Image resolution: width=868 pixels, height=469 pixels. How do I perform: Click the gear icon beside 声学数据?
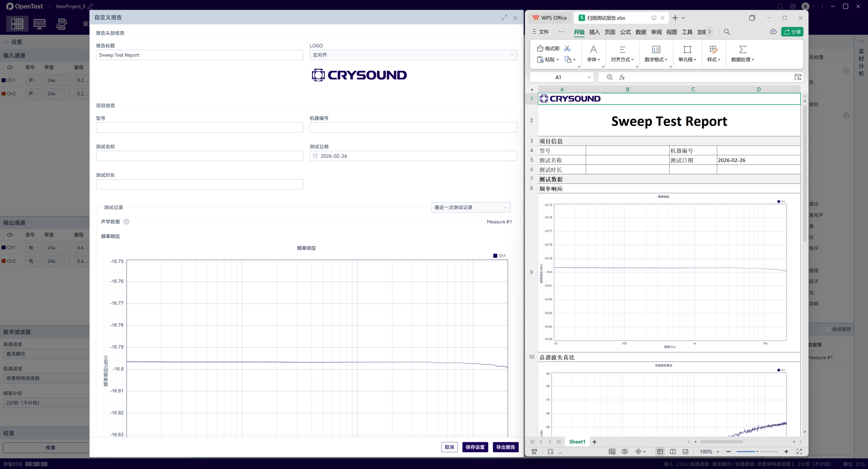pos(126,222)
